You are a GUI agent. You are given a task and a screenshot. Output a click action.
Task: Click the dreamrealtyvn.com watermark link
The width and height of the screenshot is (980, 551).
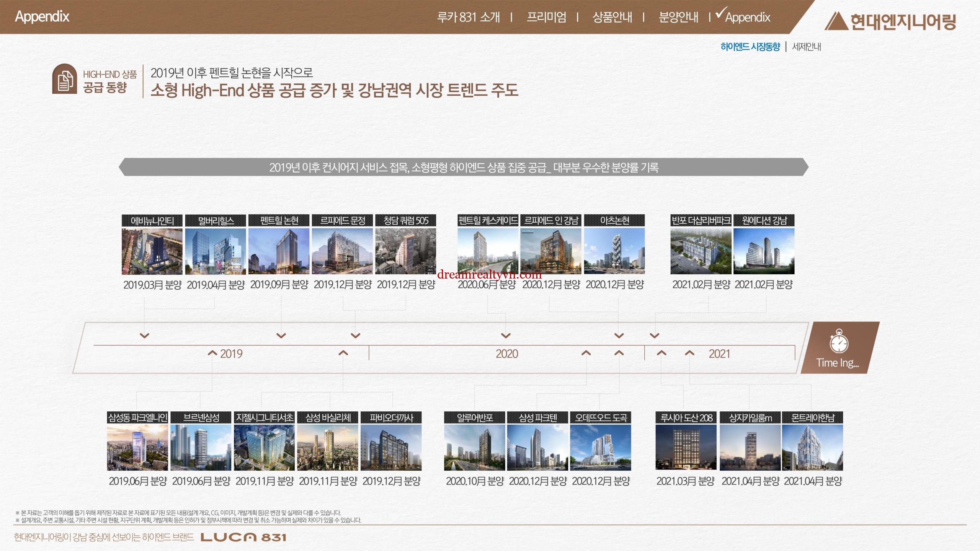pyautogui.click(x=489, y=275)
